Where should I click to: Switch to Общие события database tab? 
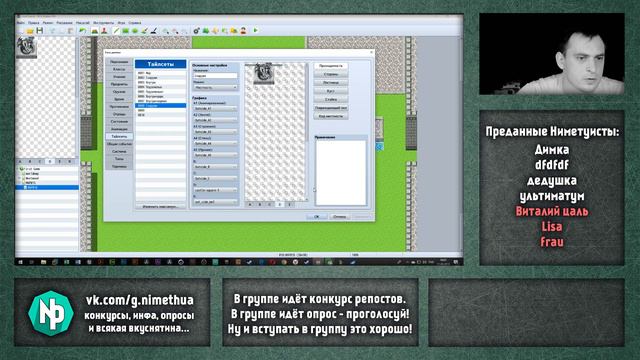[x=119, y=144]
